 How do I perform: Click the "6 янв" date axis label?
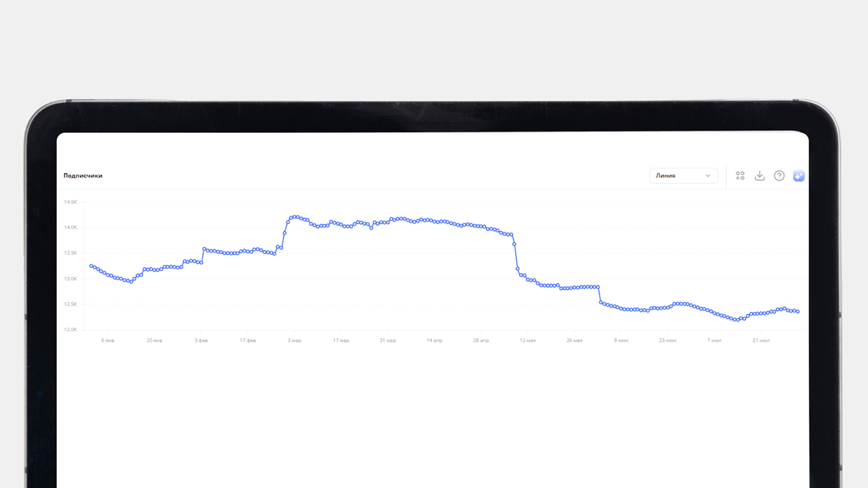(x=108, y=340)
